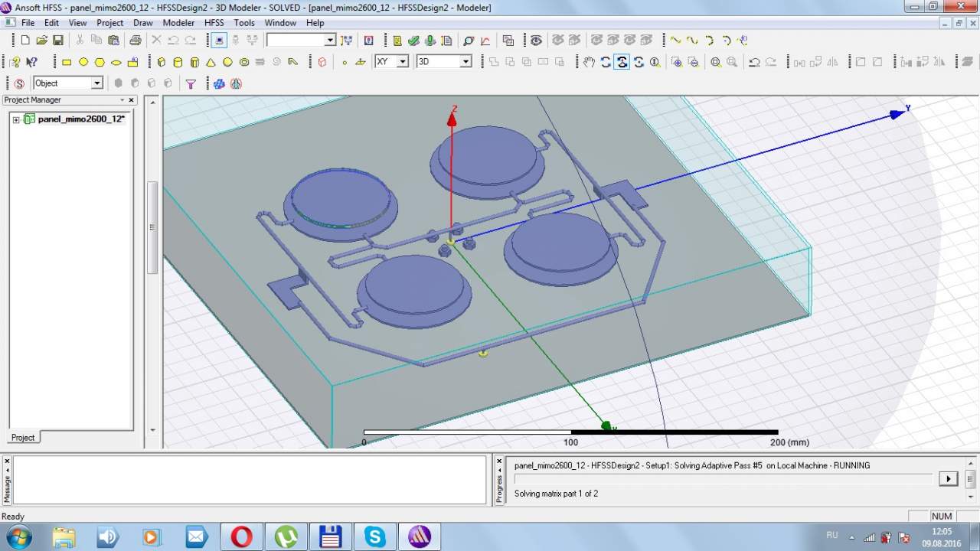This screenshot has width=980, height=551.
Task: Select the Draw rectangle tool
Action: 67,62
